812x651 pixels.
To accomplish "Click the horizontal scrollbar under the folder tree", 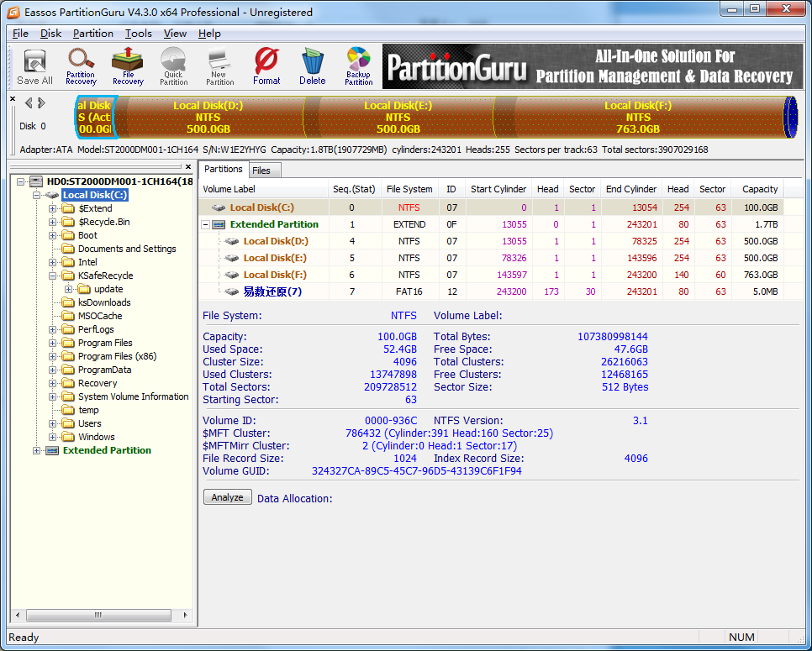I will tap(98, 615).
